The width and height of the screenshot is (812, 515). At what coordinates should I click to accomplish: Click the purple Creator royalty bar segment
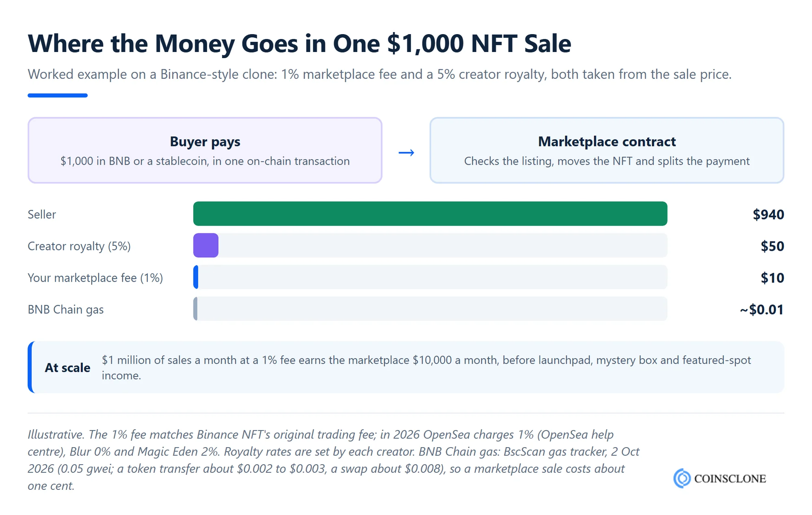pyautogui.click(x=206, y=246)
